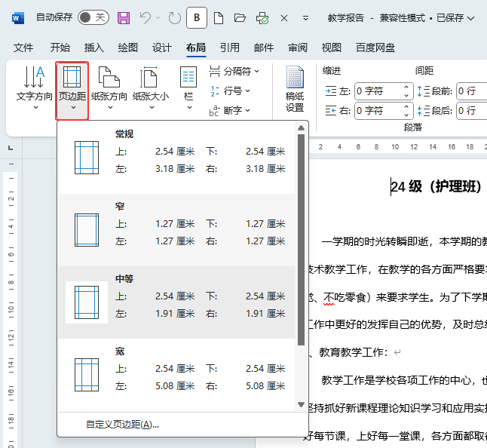Image resolution: width=487 pixels, height=448 pixels.
Task: Open the 断字 hyphenation dropdown
Action: tap(230, 110)
